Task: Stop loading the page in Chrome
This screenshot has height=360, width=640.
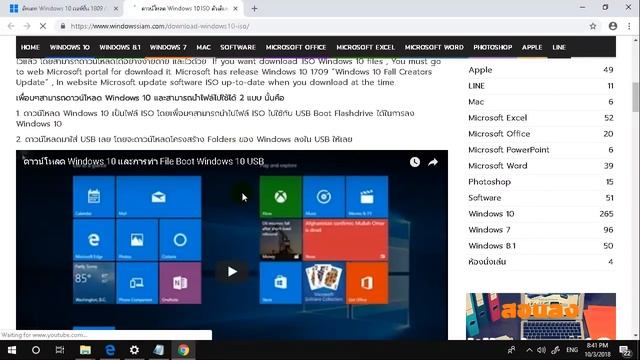Action: coord(43,26)
